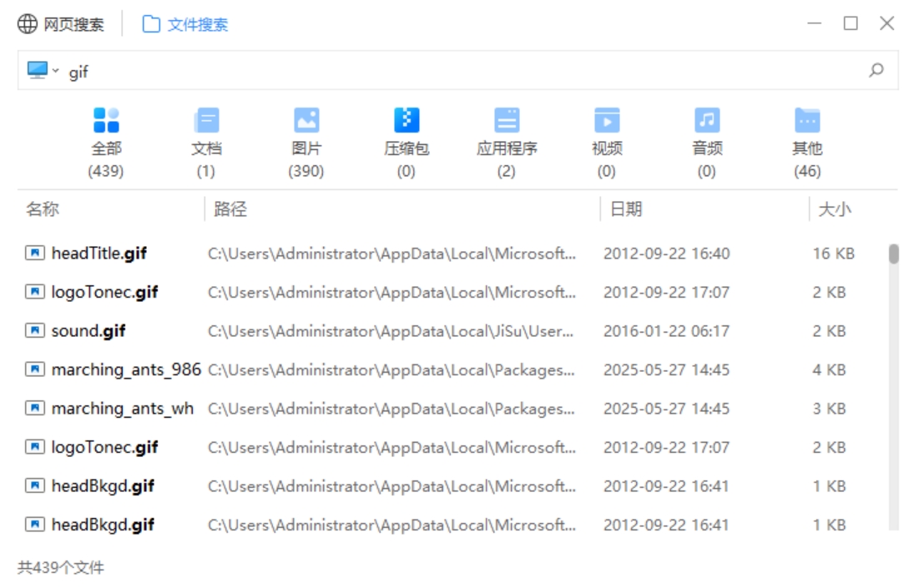Click the file icon beside headTitle.gif
914x588 pixels.
(35, 253)
